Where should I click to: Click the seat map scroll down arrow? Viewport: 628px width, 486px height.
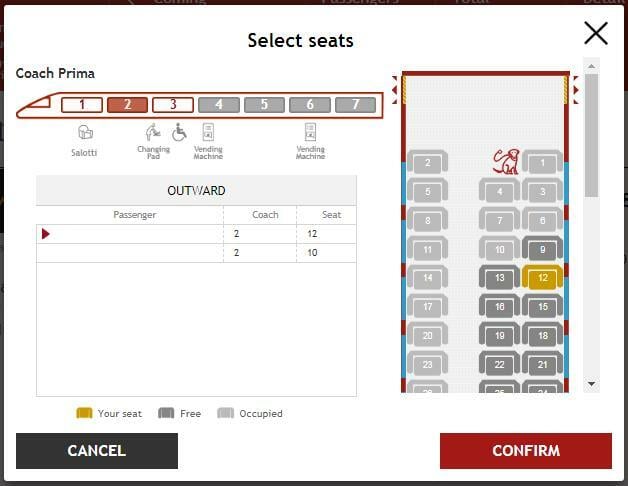592,384
